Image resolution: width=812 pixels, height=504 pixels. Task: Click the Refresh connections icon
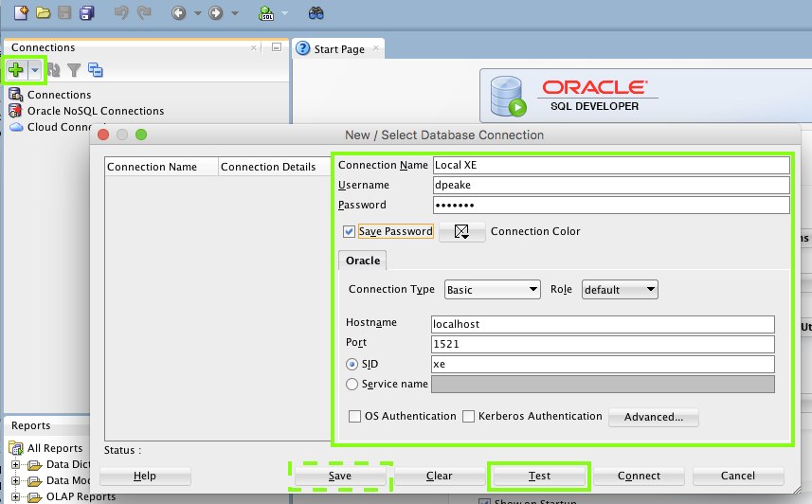click(53, 69)
